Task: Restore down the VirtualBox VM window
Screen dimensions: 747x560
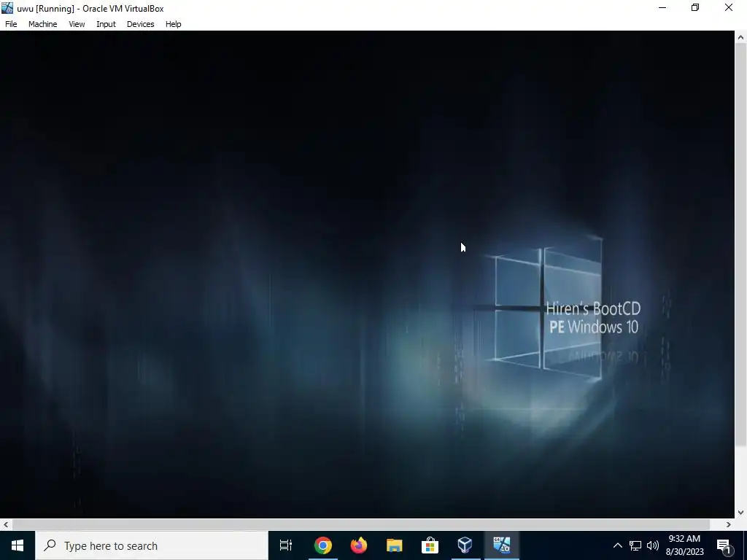Action: tap(695, 7)
